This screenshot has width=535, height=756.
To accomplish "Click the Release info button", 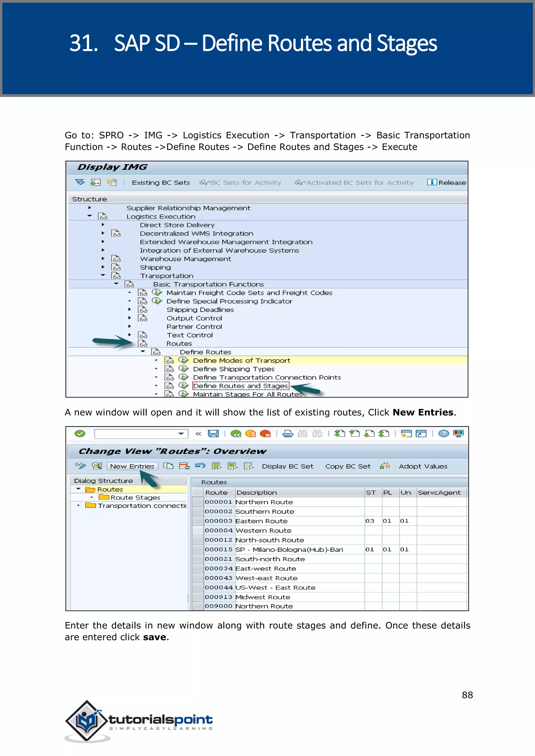I will click(x=446, y=182).
